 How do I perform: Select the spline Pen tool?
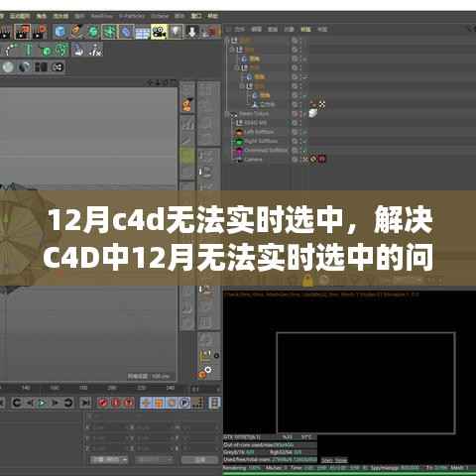[76, 32]
